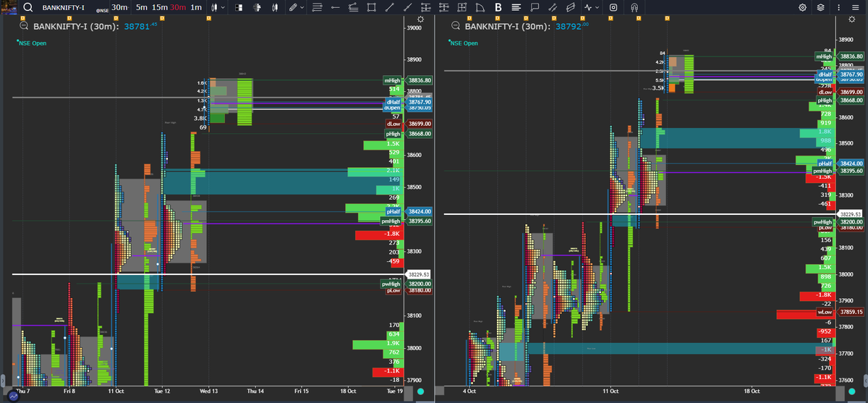Open settings gear in top toolbar
The height and width of the screenshot is (403, 868).
pos(802,7)
